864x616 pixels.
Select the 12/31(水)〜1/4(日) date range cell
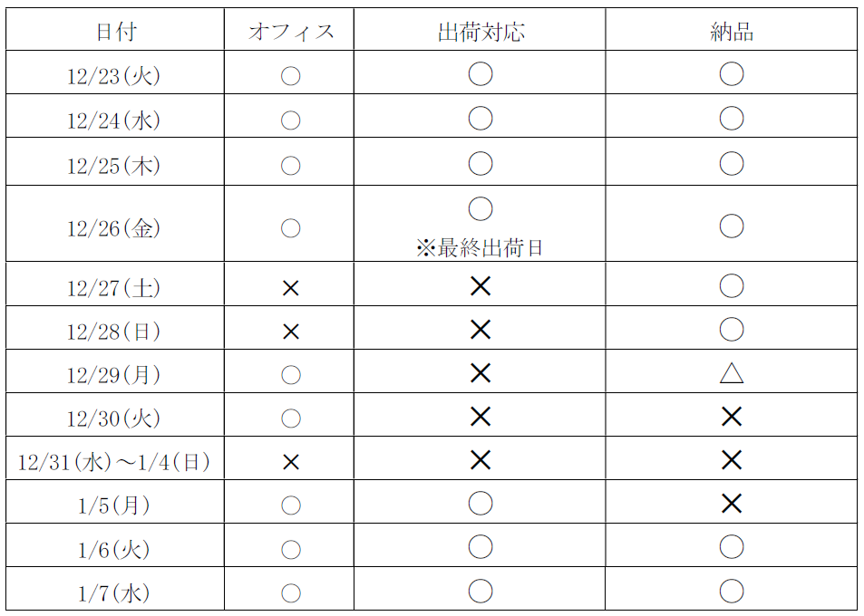115,463
